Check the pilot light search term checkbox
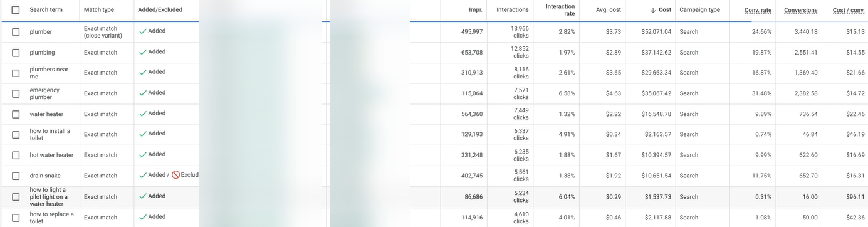868x227 pixels. click(16, 197)
